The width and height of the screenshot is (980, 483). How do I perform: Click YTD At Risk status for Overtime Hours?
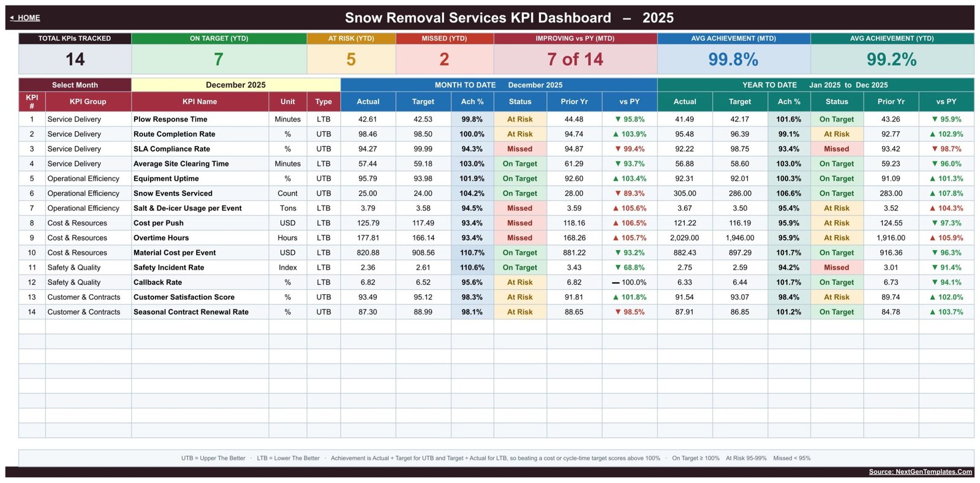point(837,238)
